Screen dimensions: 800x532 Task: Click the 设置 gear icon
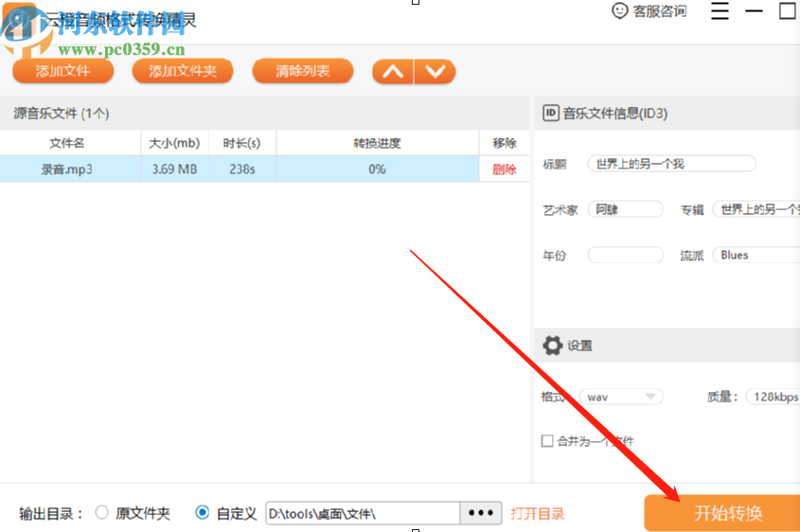click(x=552, y=346)
